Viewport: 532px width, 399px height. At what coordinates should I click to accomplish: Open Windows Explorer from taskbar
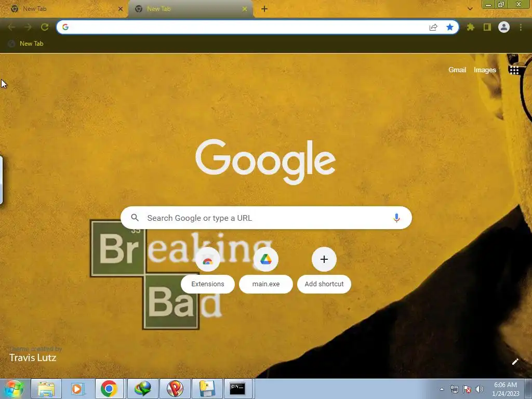point(46,389)
